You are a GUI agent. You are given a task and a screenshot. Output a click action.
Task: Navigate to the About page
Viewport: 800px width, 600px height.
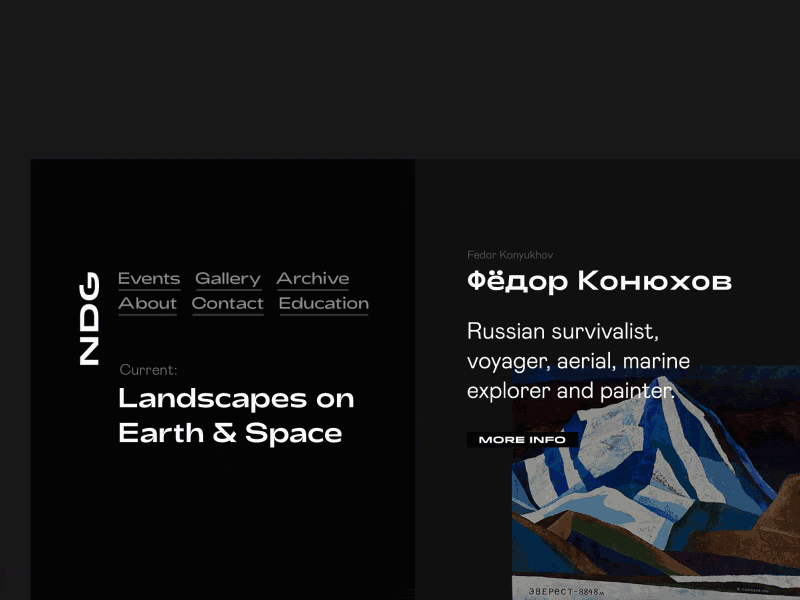[147, 304]
